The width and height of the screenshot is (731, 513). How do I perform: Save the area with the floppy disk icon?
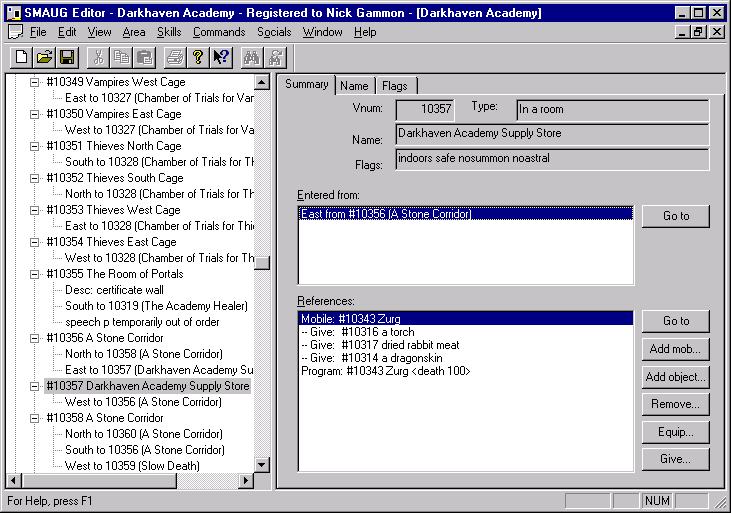point(67,58)
